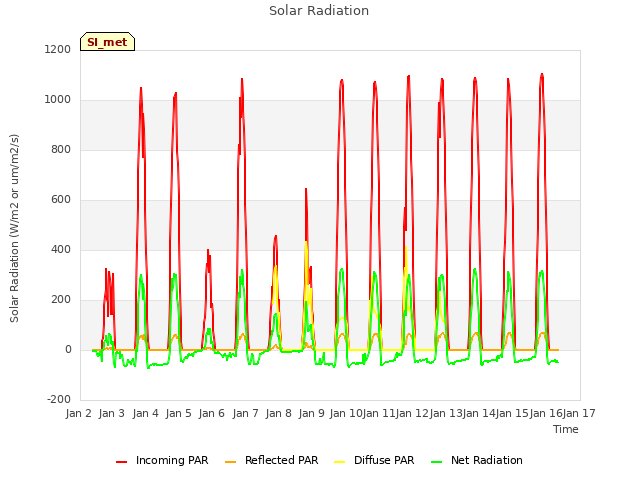
Task: Click the Jan 15 x-axis tick label
Action: (x=512, y=413)
